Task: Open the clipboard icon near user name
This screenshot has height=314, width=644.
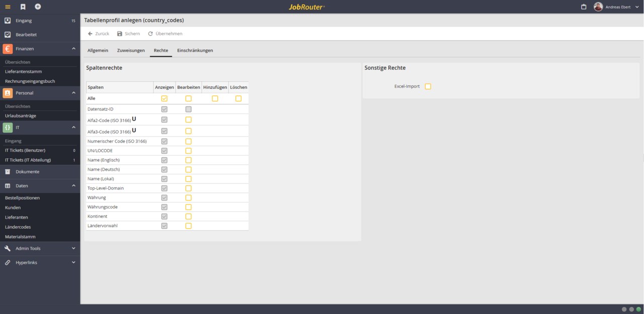Action: pos(584,7)
